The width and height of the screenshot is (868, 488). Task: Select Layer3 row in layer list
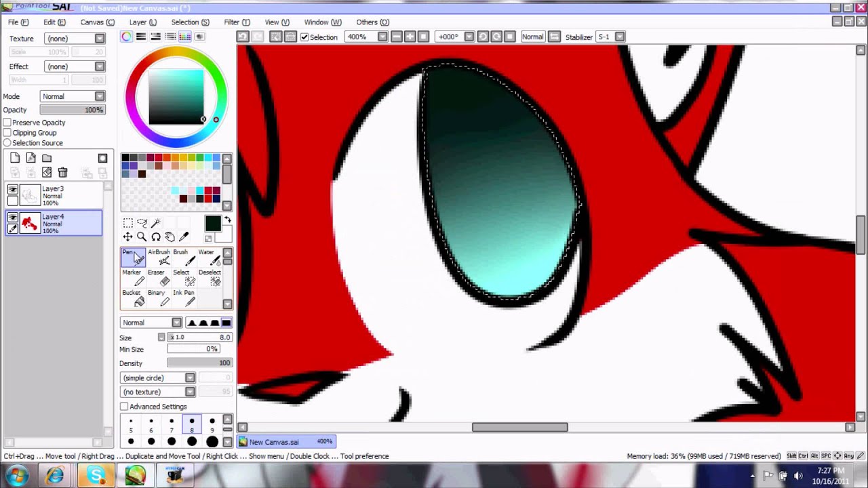54,195
